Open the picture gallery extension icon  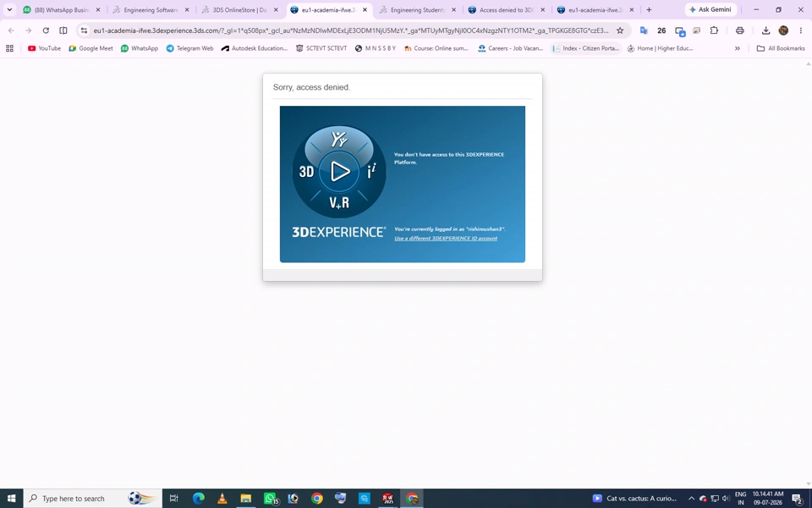(x=696, y=30)
